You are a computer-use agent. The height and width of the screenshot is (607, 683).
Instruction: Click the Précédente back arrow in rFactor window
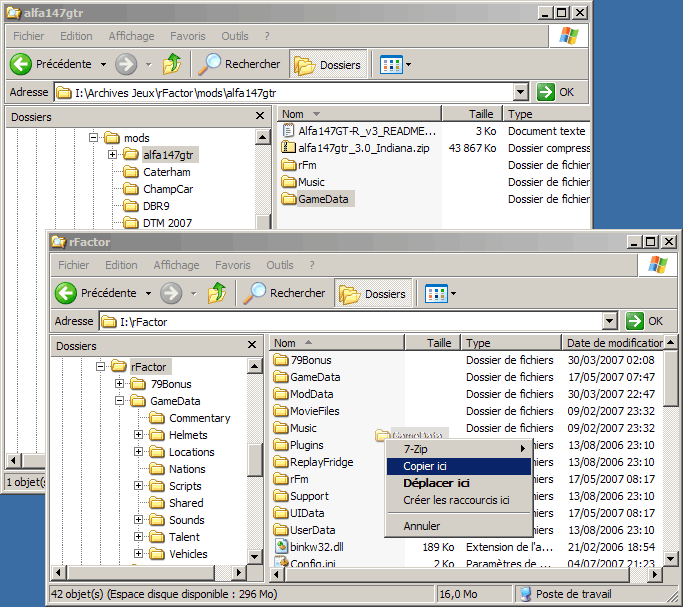coord(66,293)
